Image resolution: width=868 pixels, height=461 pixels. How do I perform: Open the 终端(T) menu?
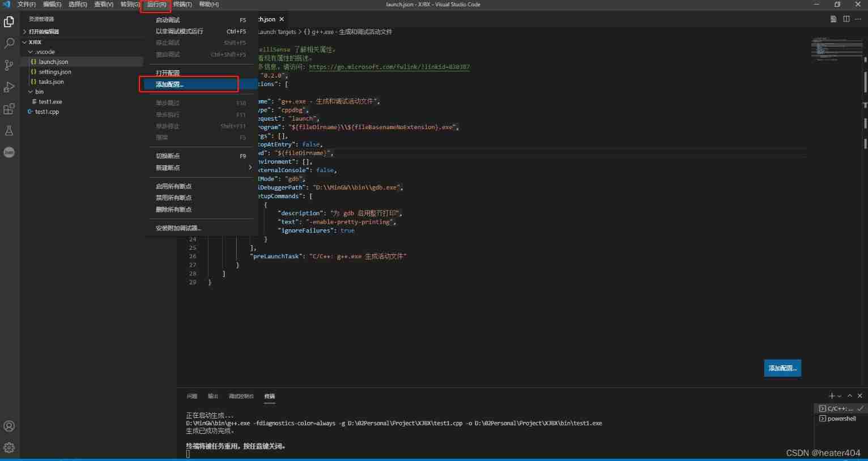pos(182,5)
